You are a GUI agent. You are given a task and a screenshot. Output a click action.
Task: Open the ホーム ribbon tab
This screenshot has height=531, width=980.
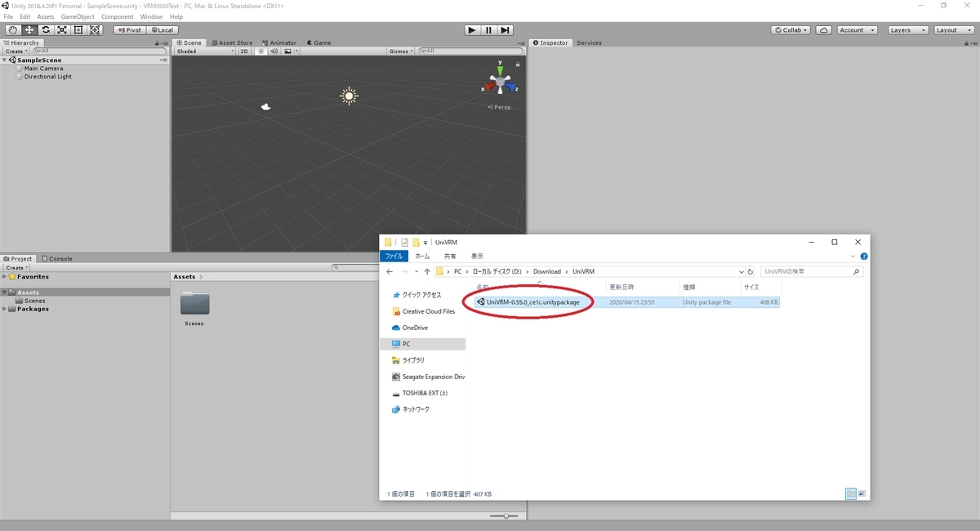pyautogui.click(x=423, y=256)
